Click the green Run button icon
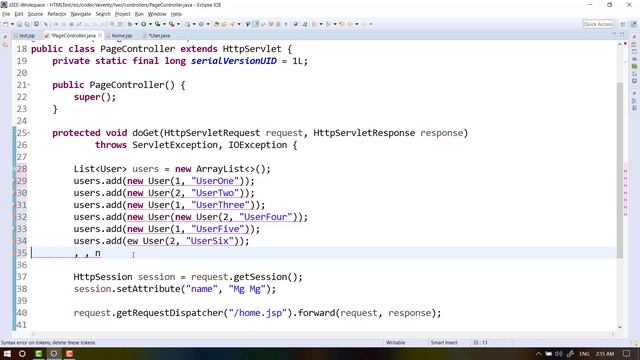Viewport: 640px width, 360px height. pos(144,24)
